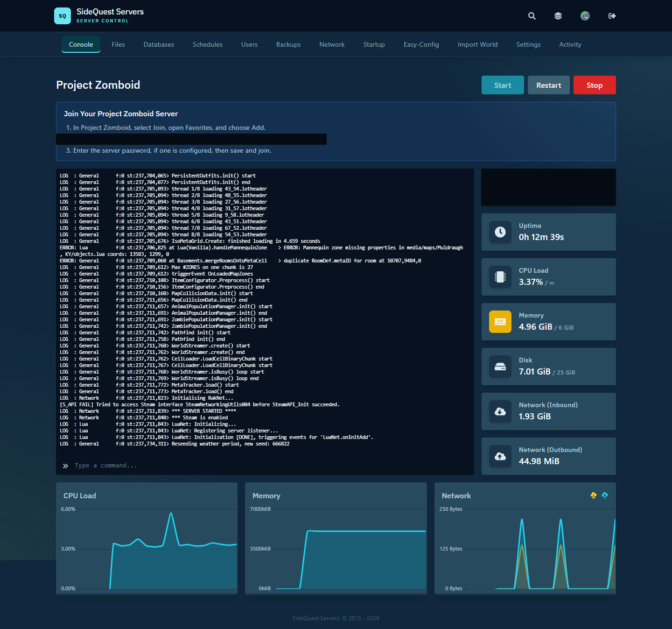
Task: Open the Import World tab
Action: coord(477,44)
